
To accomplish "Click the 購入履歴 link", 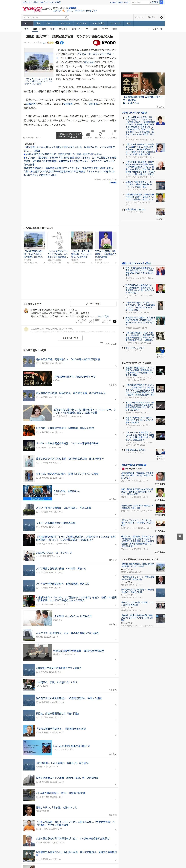I will (x=152, y=17).
